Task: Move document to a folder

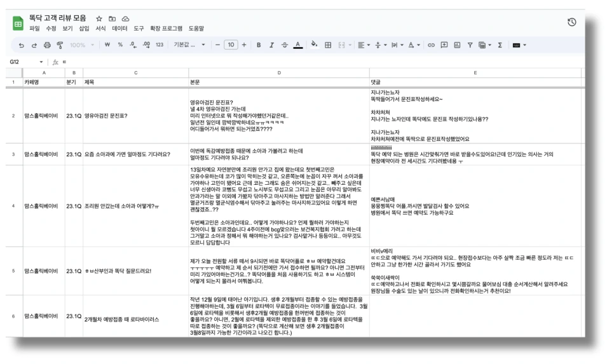Action: tap(112, 19)
